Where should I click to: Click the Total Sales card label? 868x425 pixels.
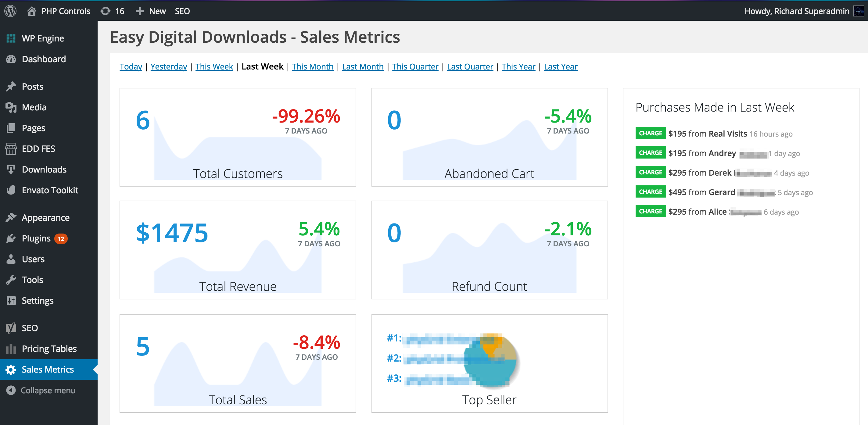238,400
